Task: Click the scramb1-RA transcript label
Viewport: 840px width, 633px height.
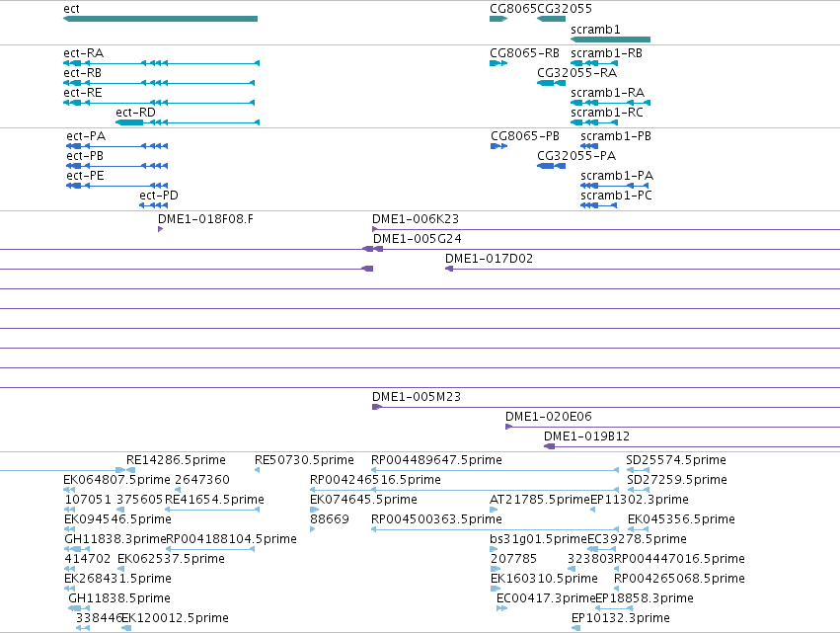Action: pyautogui.click(x=607, y=93)
